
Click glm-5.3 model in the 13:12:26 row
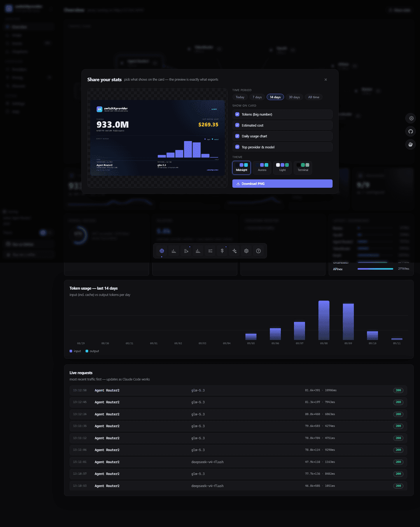[x=198, y=414]
